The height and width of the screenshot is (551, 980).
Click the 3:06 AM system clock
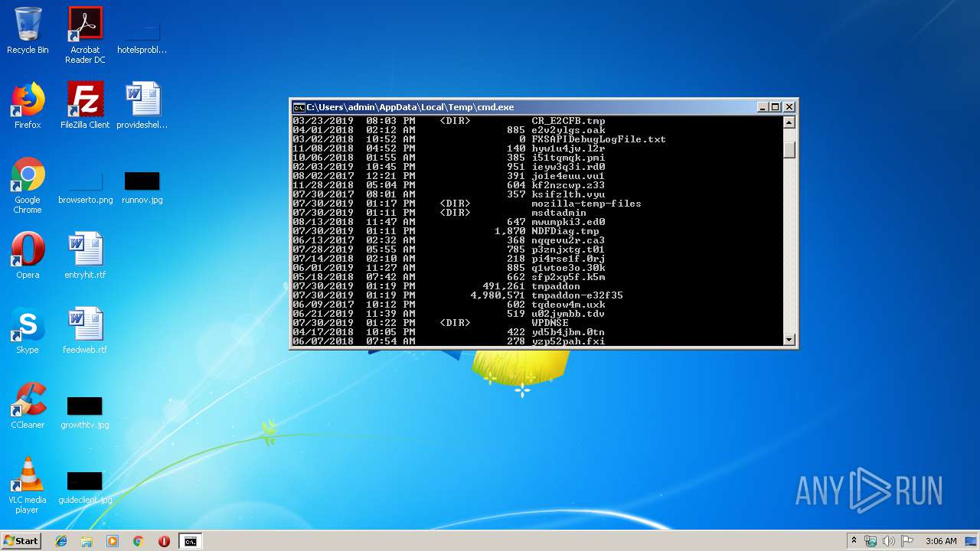coord(941,541)
